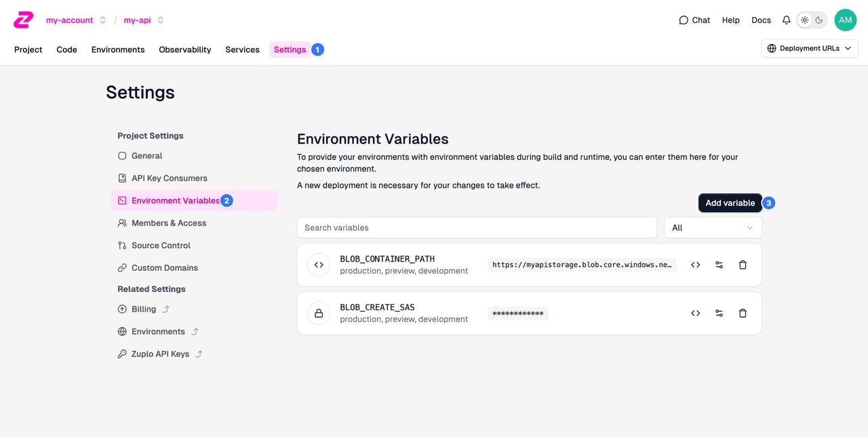This screenshot has height=437, width=868.
Task: Open the Services tab
Action: coord(242,49)
